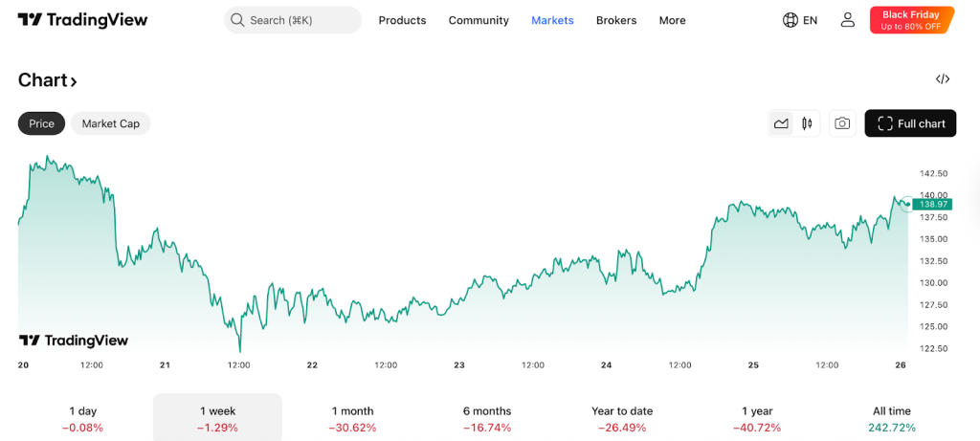The image size is (980, 441).
Task: Switch to area chart style
Action: coord(782,123)
